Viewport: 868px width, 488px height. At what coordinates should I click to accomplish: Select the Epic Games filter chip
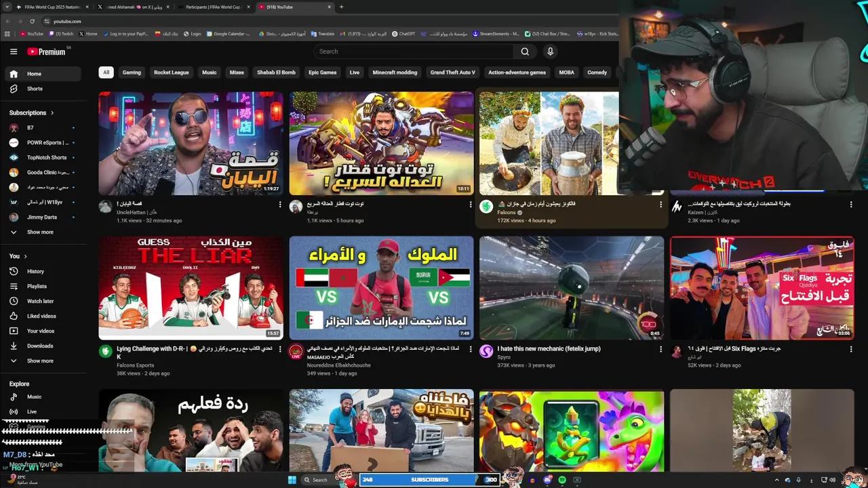tap(322, 73)
